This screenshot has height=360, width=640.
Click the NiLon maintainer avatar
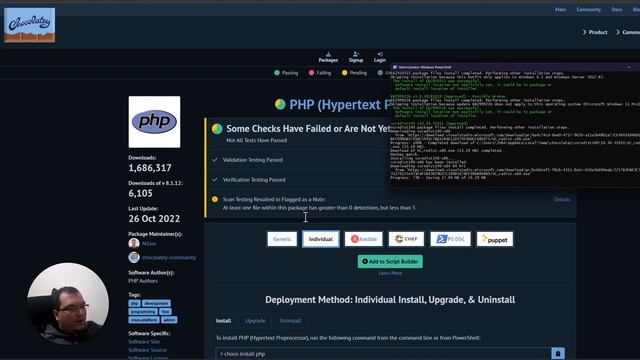(x=134, y=243)
